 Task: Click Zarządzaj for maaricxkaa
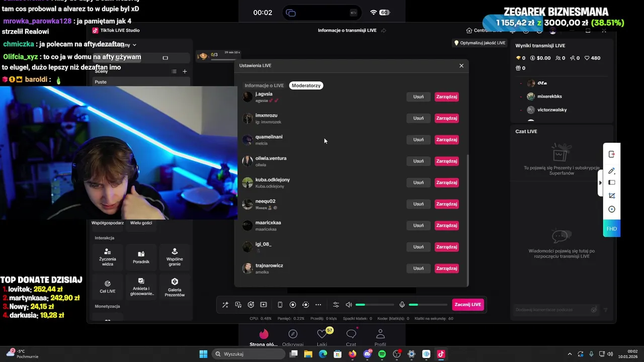(447, 225)
